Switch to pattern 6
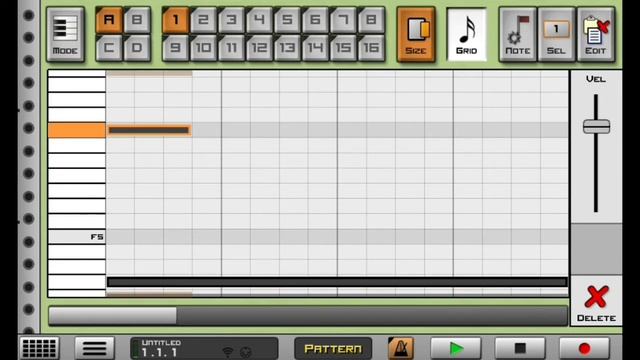640x360 pixels. (x=315, y=20)
